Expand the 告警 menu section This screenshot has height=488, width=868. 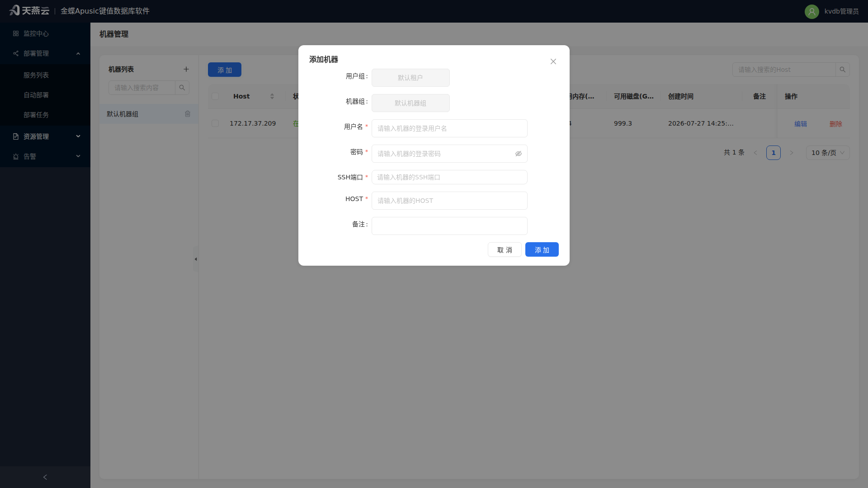point(45,156)
